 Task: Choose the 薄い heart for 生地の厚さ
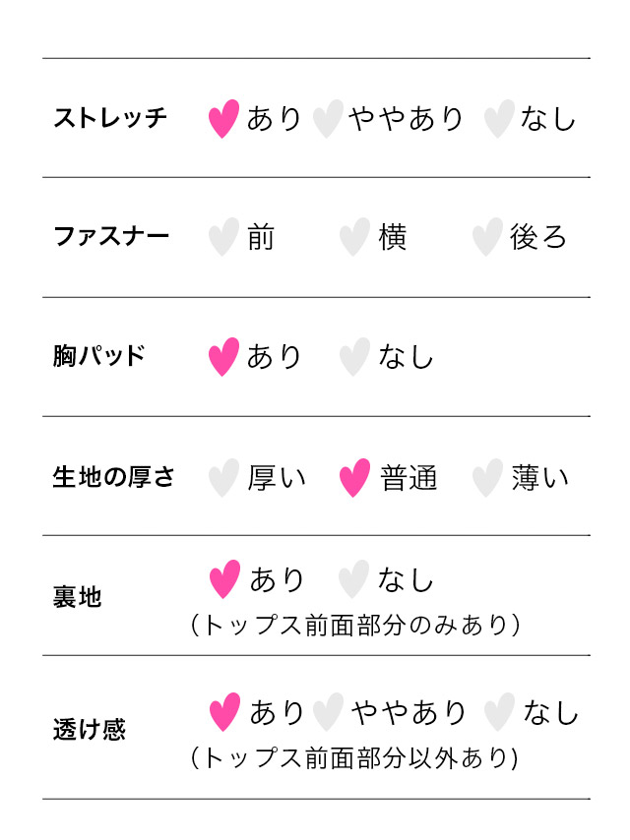[x=487, y=478]
